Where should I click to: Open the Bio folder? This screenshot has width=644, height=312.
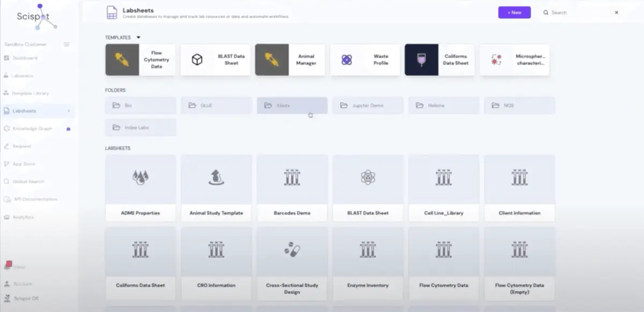141,106
